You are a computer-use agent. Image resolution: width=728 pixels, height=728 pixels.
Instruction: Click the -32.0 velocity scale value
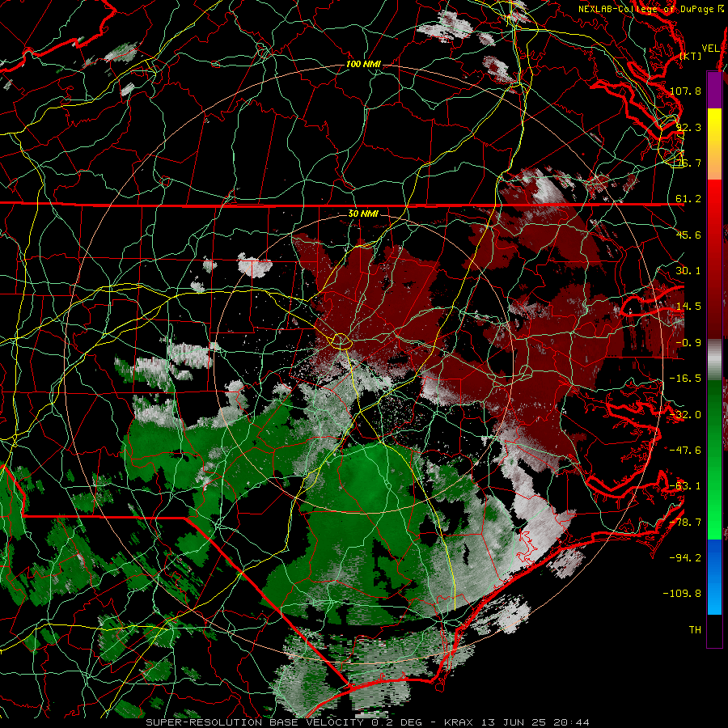click(x=685, y=415)
